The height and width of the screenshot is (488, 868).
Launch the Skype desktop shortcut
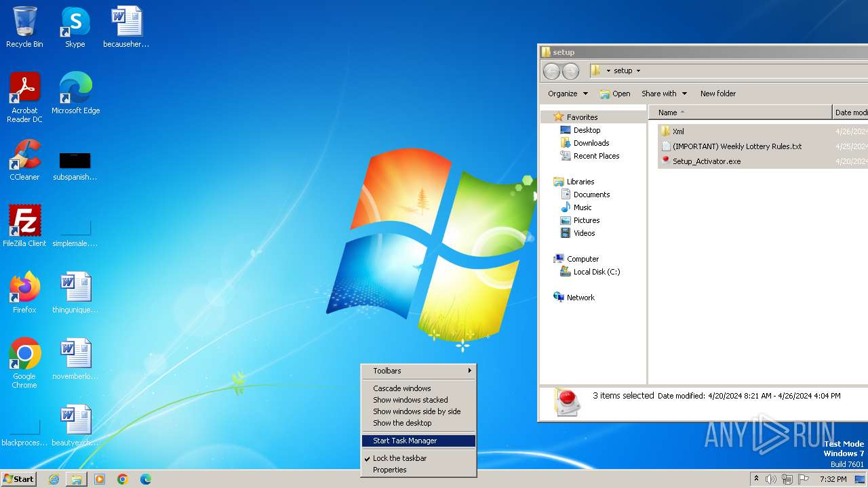click(x=75, y=27)
